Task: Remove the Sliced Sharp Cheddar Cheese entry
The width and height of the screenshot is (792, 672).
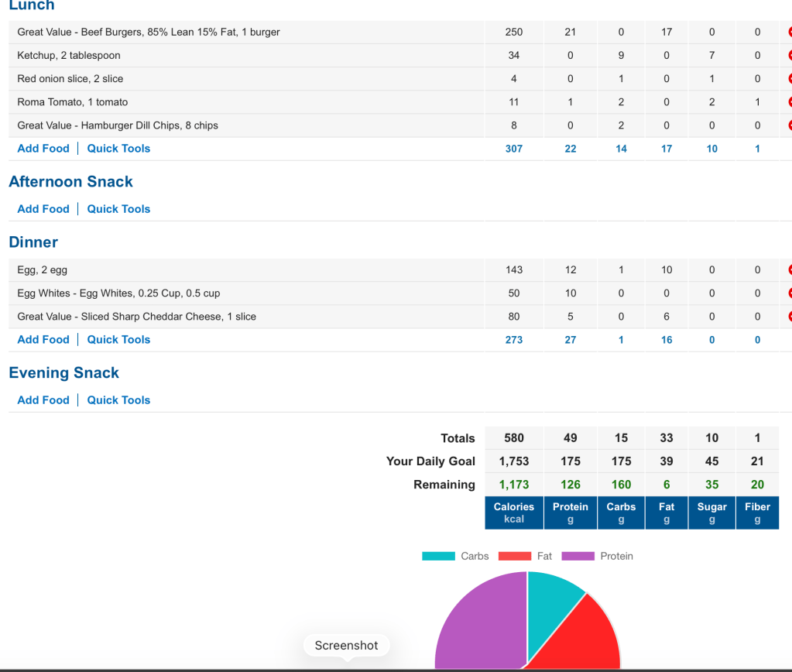Action: click(789, 317)
